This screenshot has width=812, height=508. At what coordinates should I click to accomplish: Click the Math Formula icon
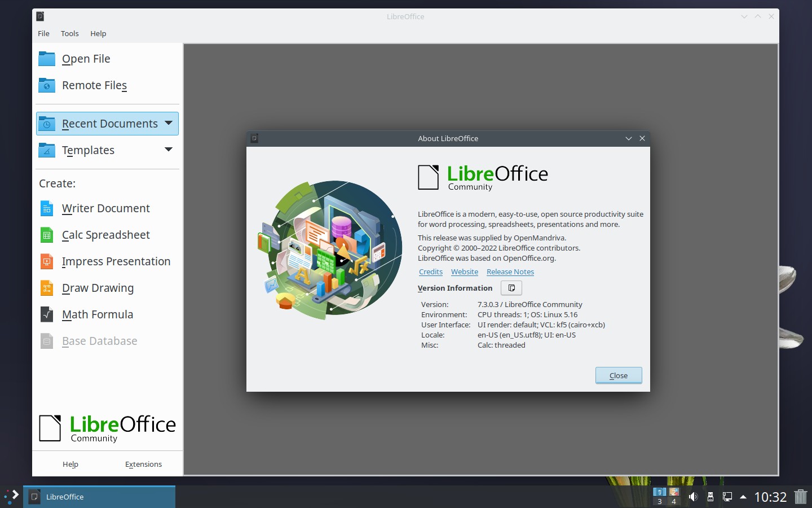point(47,314)
